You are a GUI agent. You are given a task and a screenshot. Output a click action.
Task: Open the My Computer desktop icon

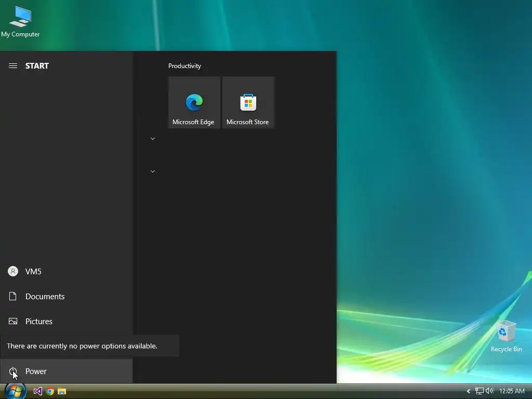pyautogui.click(x=20, y=22)
